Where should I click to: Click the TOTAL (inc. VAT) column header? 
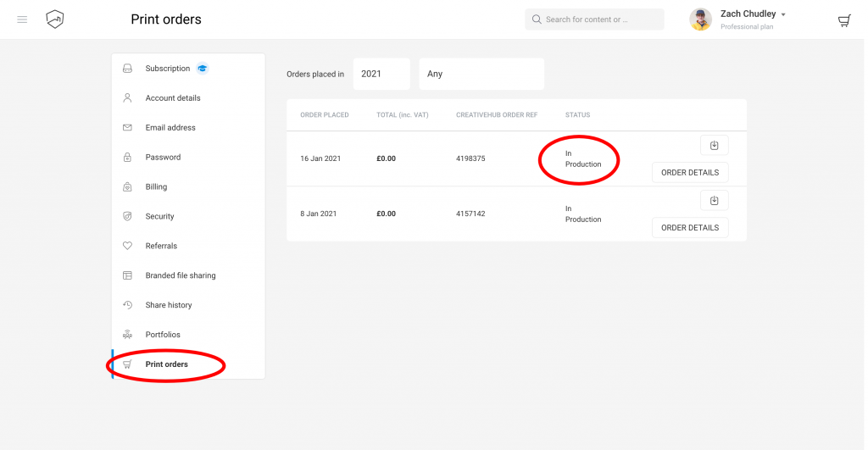tap(403, 115)
